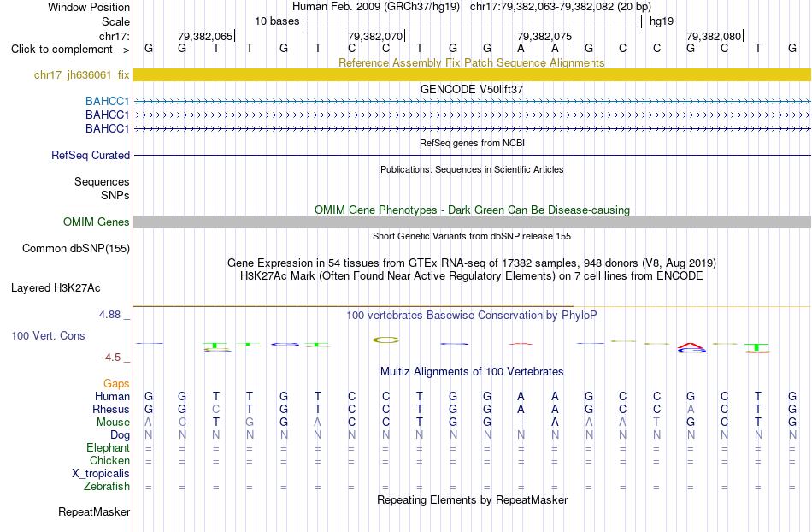Viewport: 812px width, 532px height.
Task: Click the 79,382,080 ruler coordinate
Action: click(x=714, y=36)
